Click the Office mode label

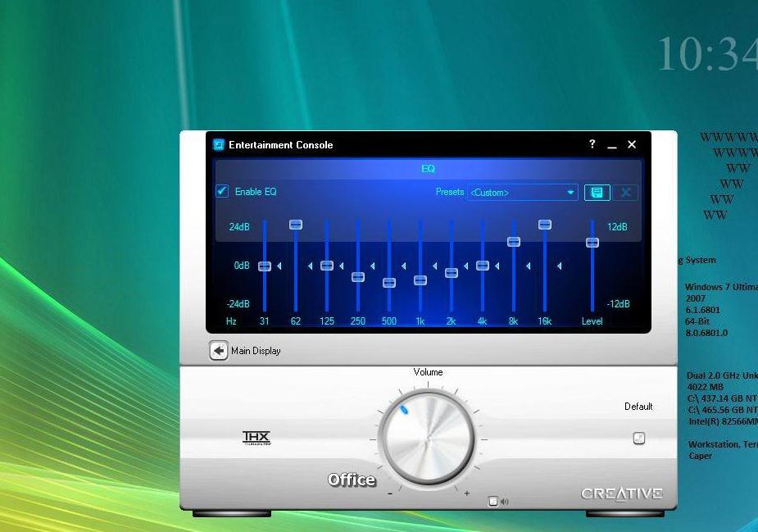pos(352,480)
